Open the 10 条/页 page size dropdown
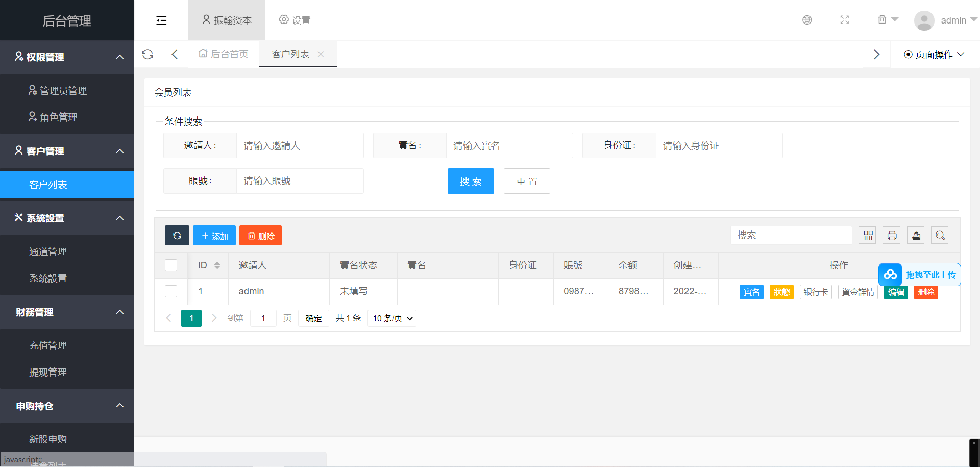 click(x=391, y=318)
